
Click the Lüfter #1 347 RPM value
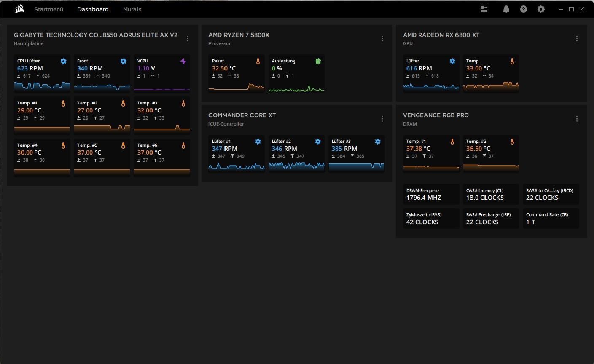coord(225,149)
